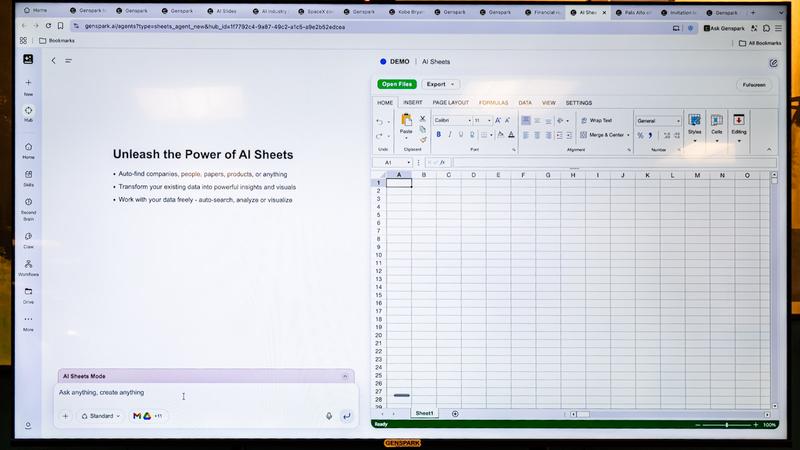This screenshot has width=800, height=450.
Task: Click Ask Genspark in browser toolbar
Action: (x=724, y=29)
